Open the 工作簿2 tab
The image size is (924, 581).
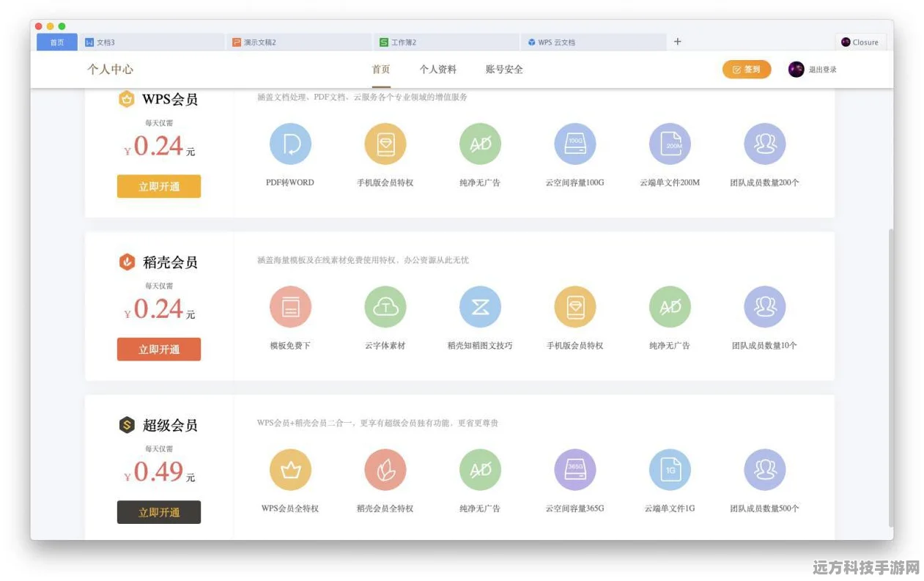tap(446, 42)
